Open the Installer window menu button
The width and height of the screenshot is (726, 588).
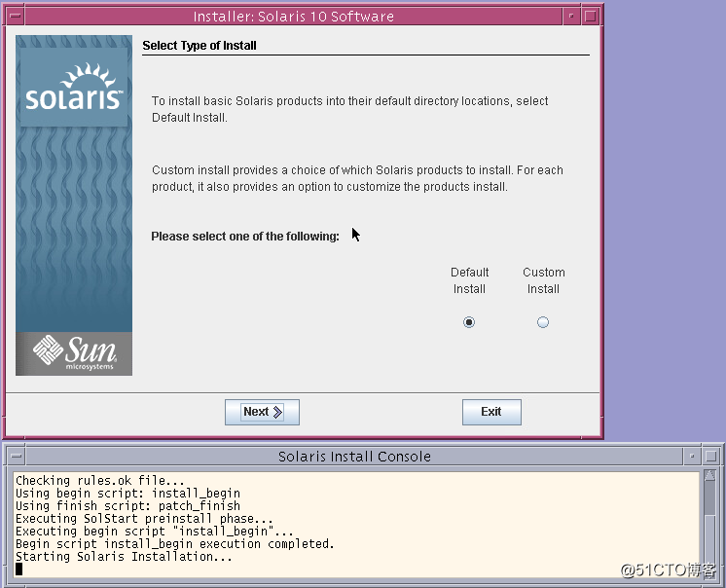coord(16,16)
